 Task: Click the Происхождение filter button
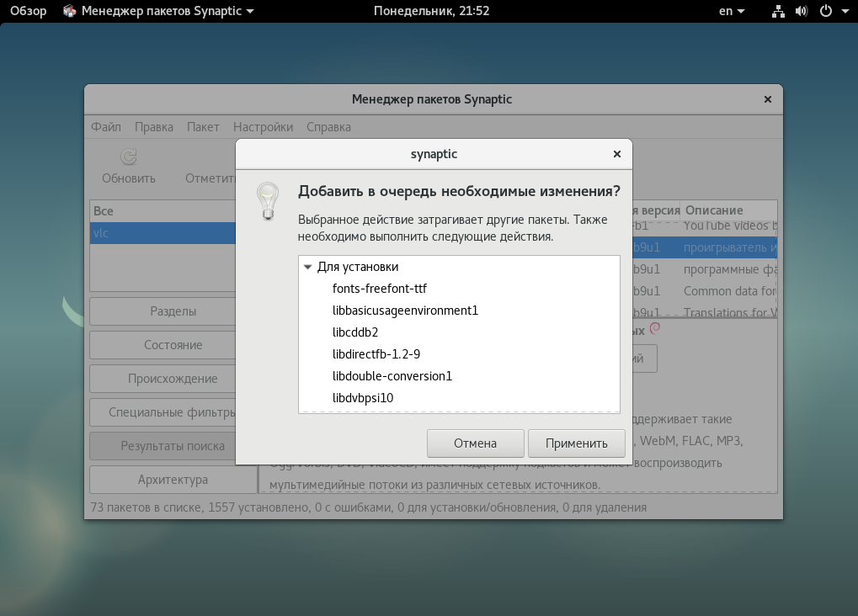point(163,379)
